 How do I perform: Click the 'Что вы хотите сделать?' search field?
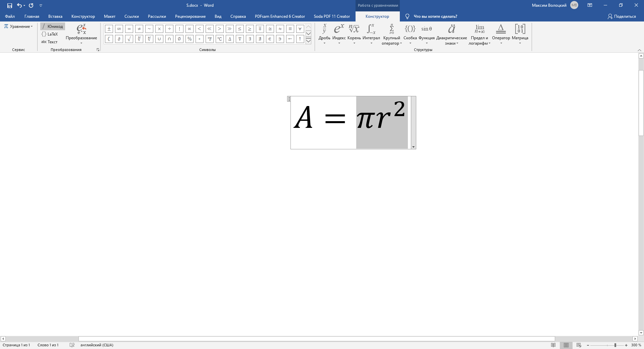pos(435,16)
